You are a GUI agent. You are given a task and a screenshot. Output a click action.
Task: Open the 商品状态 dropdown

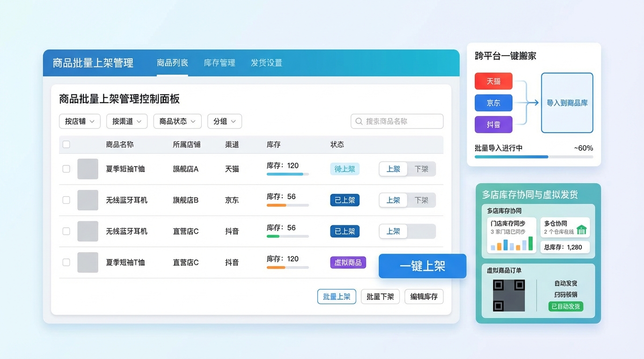point(177,122)
